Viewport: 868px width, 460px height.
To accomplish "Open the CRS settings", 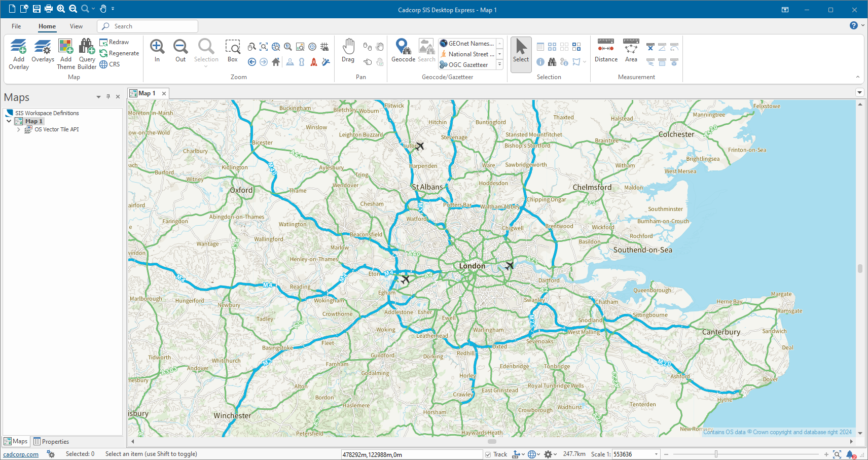I will [110, 64].
